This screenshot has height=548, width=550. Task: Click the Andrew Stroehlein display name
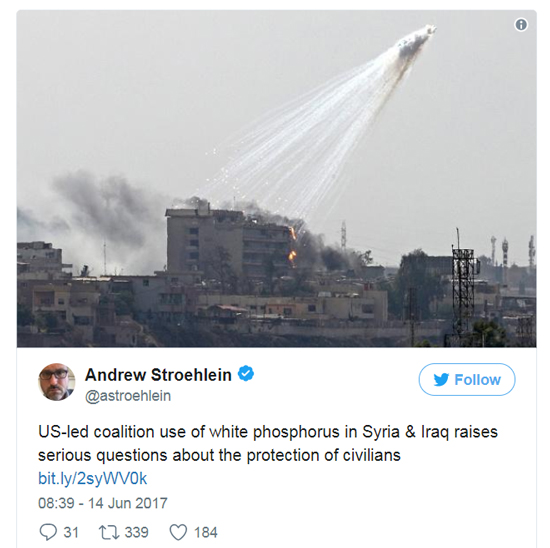[158, 375]
